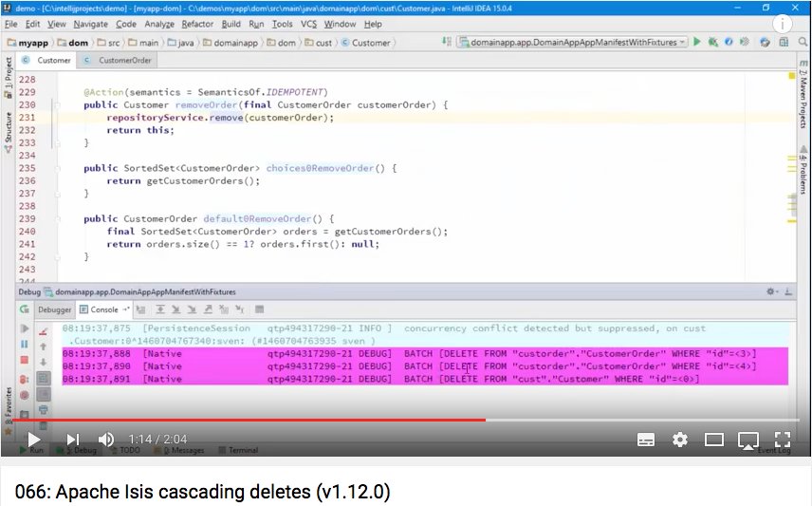Open the Debug panel settings gear

(x=771, y=291)
